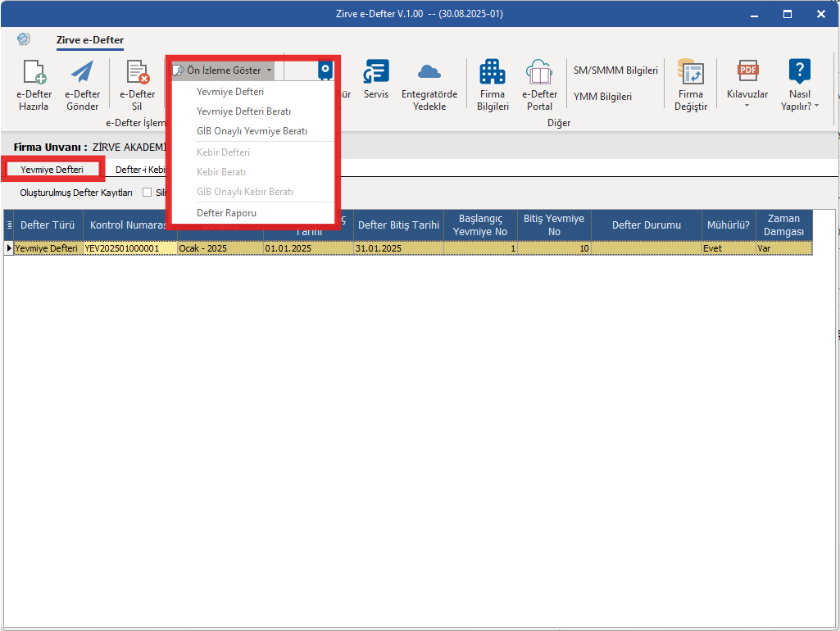Viewport: 840px width, 631px height.
Task: Open Defter Raporu from the menu
Action: 226,212
